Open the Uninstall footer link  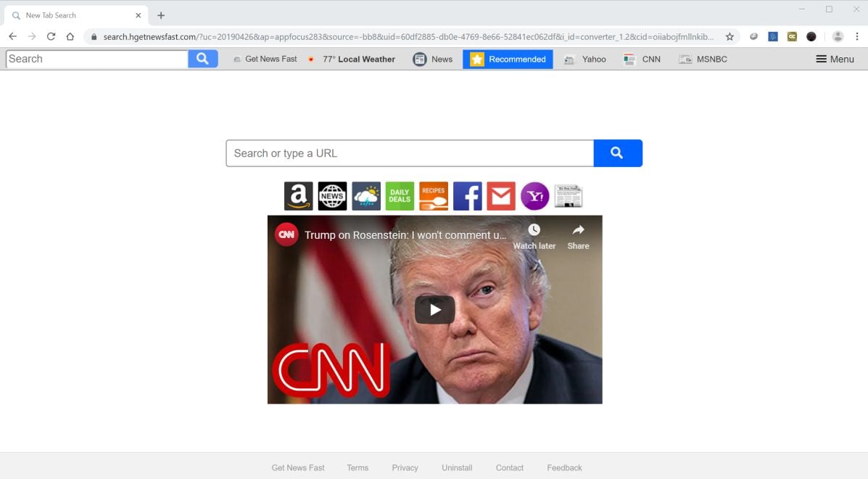[x=458, y=468]
